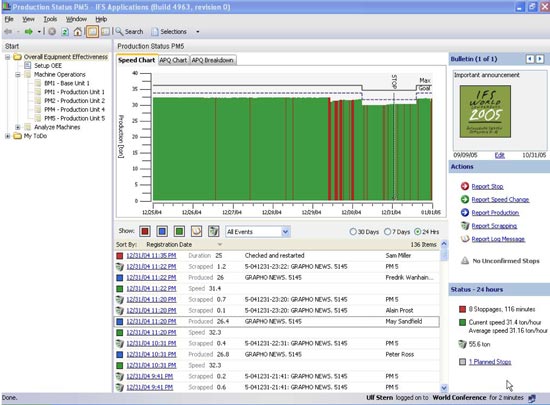The width and height of the screenshot is (550, 405).
Task: Open the 1 Planned Stops link
Action: point(490,362)
